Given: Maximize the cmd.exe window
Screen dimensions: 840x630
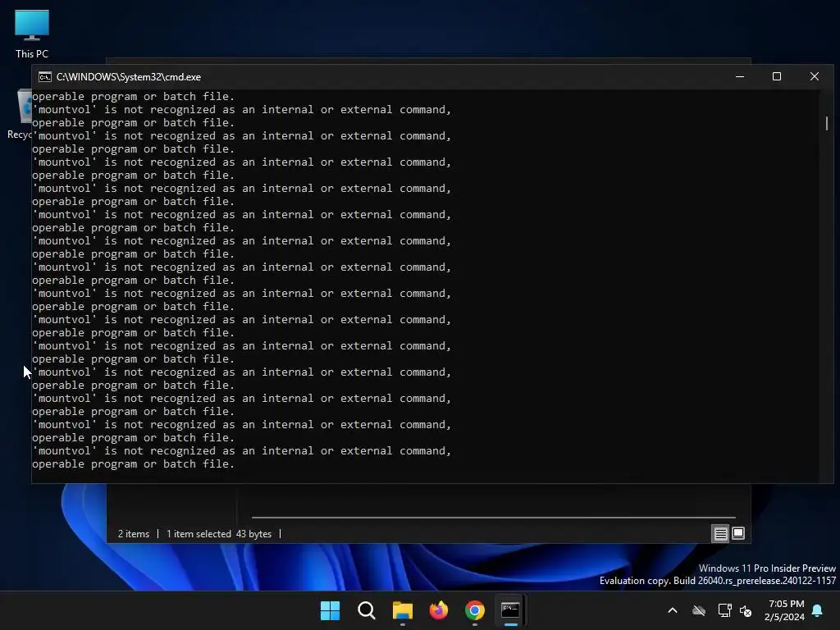Looking at the screenshot, I should click(777, 76).
